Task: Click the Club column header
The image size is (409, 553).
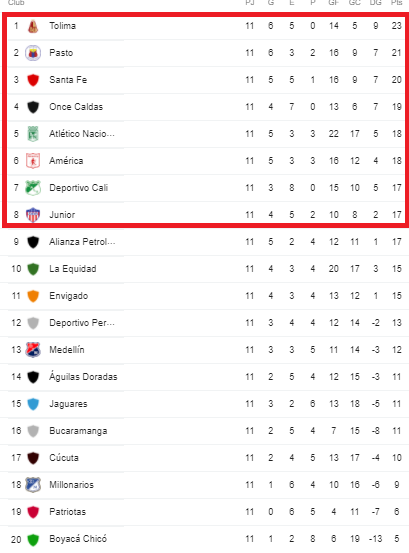Action: click(x=16, y=3)
